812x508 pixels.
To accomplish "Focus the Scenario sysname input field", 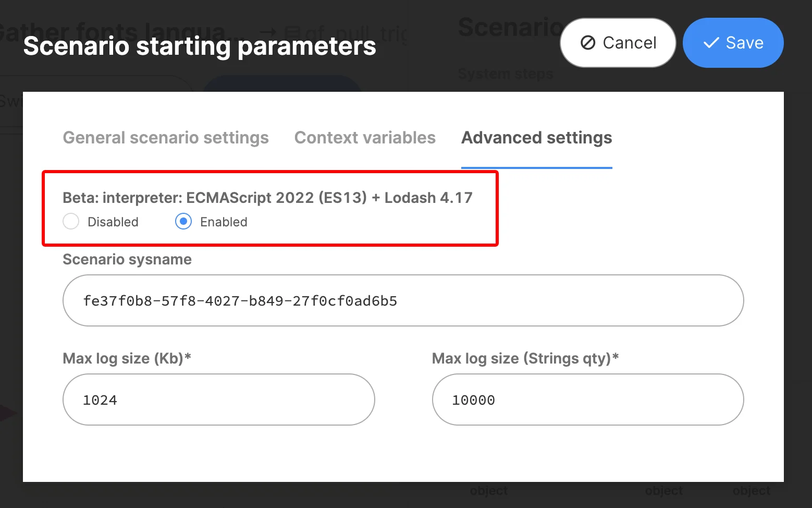I will point(402,301).
